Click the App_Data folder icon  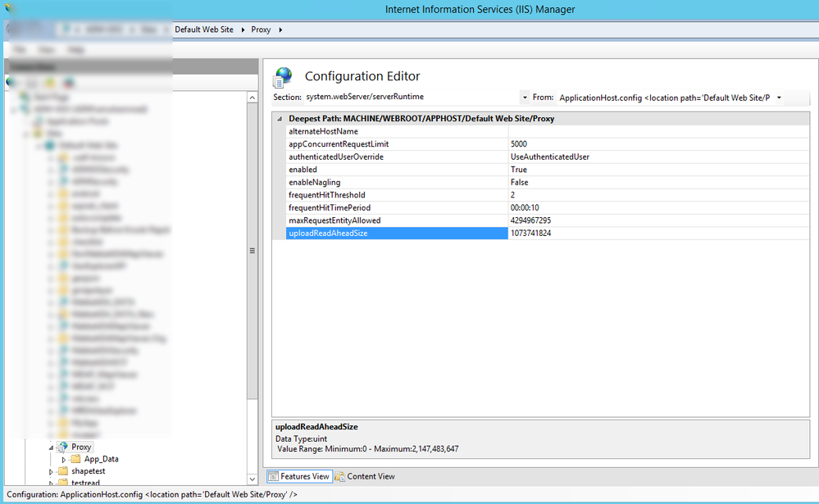[x=76, y=459]
